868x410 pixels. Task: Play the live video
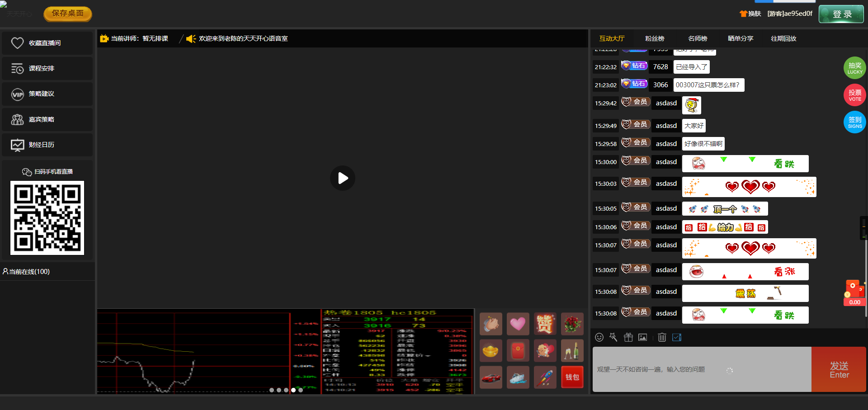tap(343, 178)
